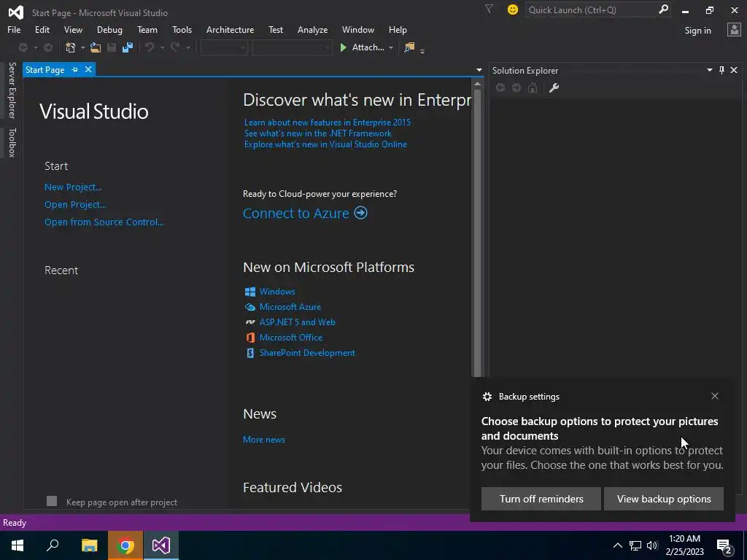The width and height of the screenshot is (747, 560).
Task: Expand the Toolbox side tab
Action: 12,142
